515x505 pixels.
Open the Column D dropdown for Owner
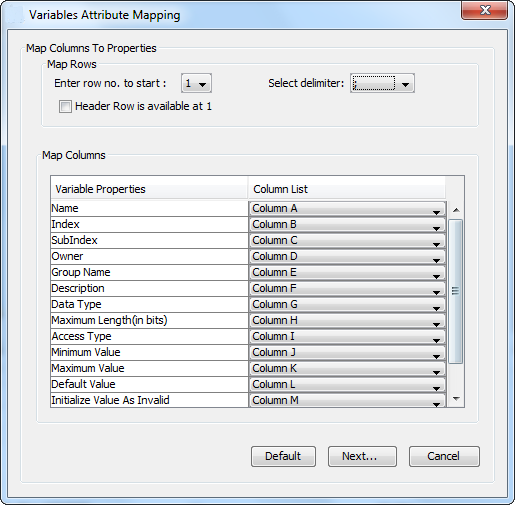[x=347, y=257]
